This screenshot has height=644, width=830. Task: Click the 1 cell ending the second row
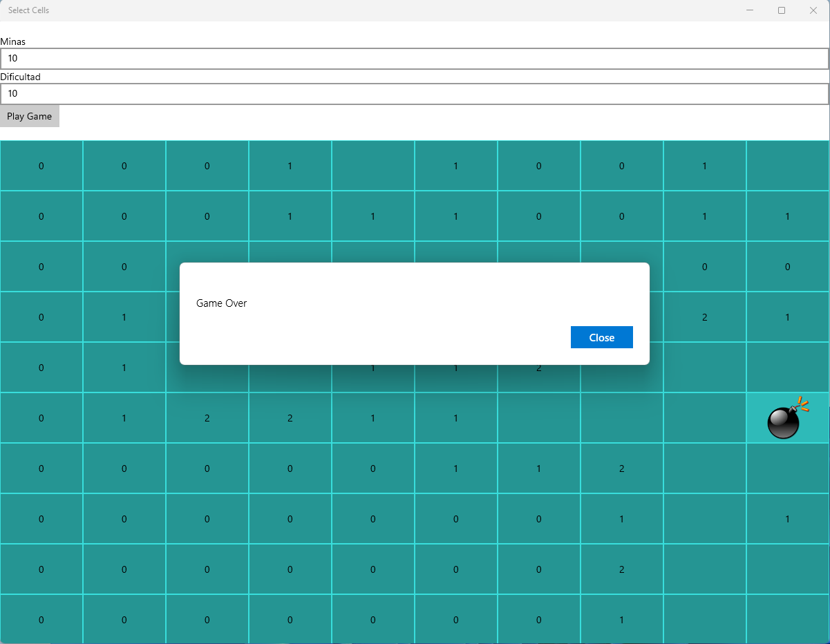[x=787, y=216]
